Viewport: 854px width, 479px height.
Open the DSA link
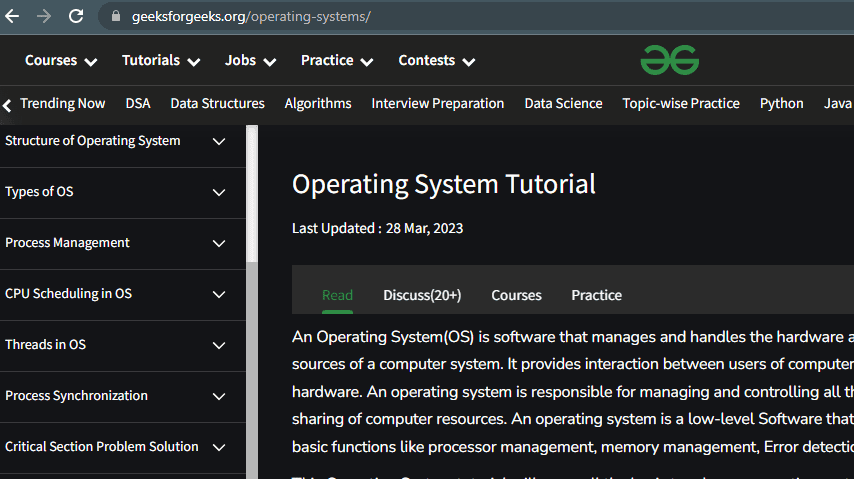tap(138, 104)
